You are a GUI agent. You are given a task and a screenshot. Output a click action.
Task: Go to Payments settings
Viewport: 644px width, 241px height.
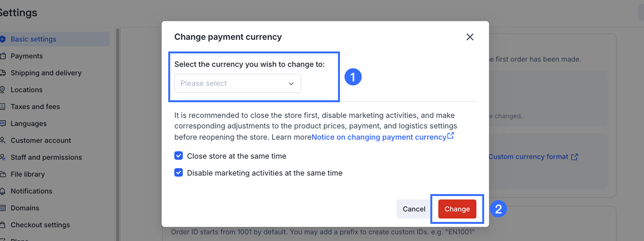27,56
